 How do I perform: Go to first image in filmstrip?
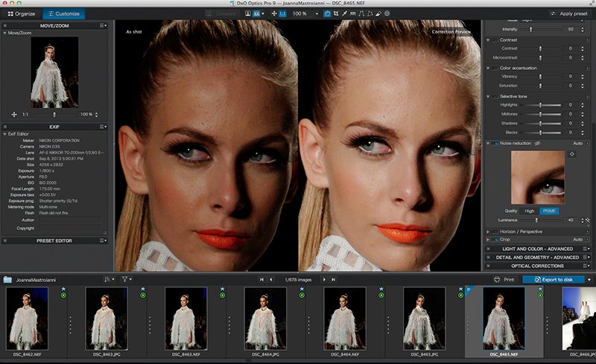point(261,280)
